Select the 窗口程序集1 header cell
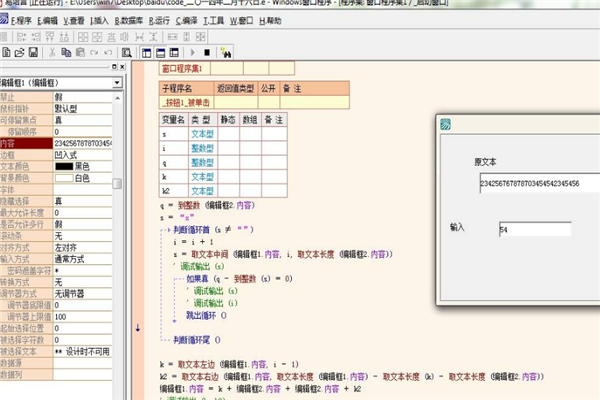Screen dimensions: 600x400 point(185,69)
